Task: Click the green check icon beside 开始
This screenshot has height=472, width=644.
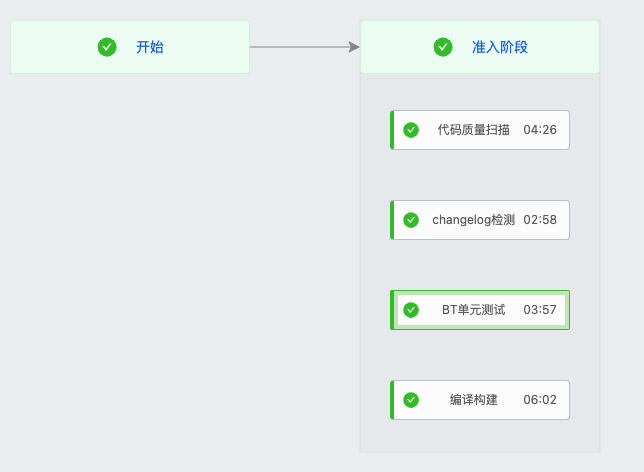Action: coord(107,47)
